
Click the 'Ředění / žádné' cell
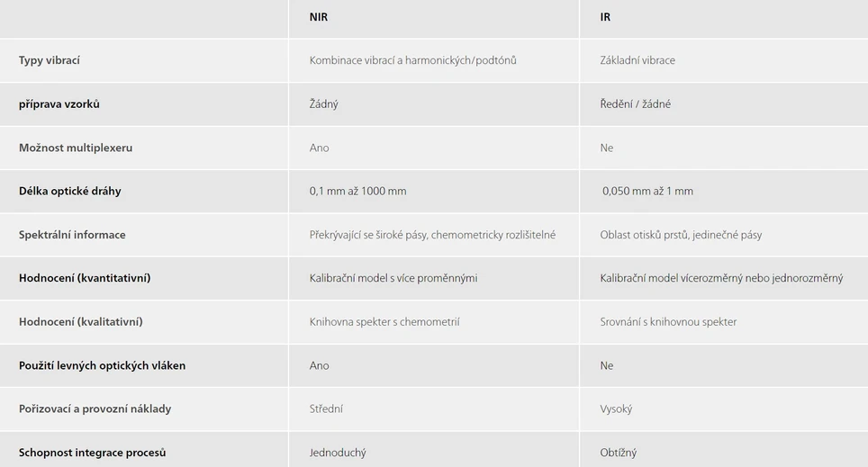pyautogui.click(x=636, y=104)
